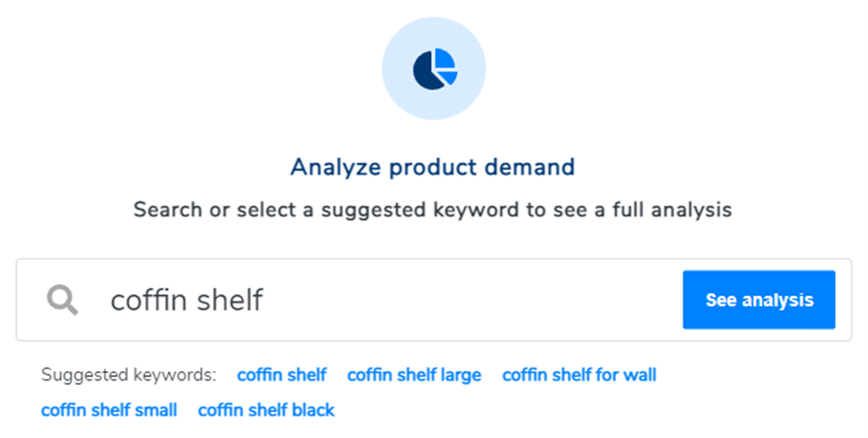Run the See analysis button

tap(759, 300)
